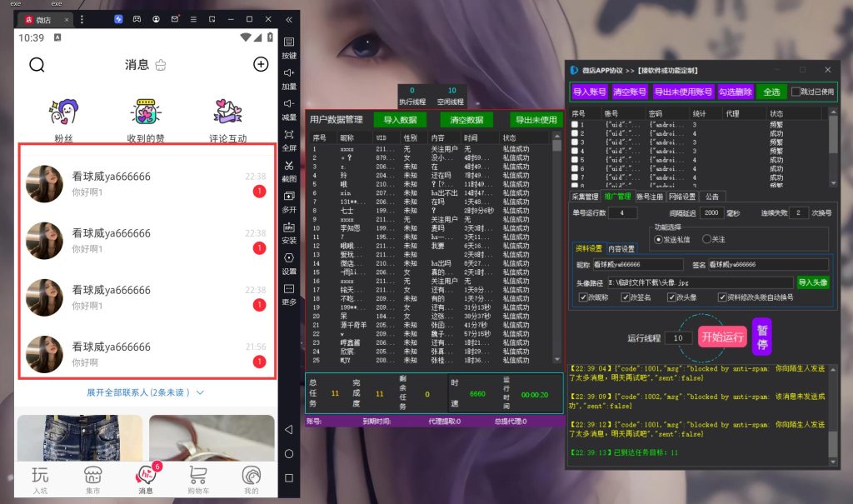Click the 昵称 nickname input field

click(637, 265)
